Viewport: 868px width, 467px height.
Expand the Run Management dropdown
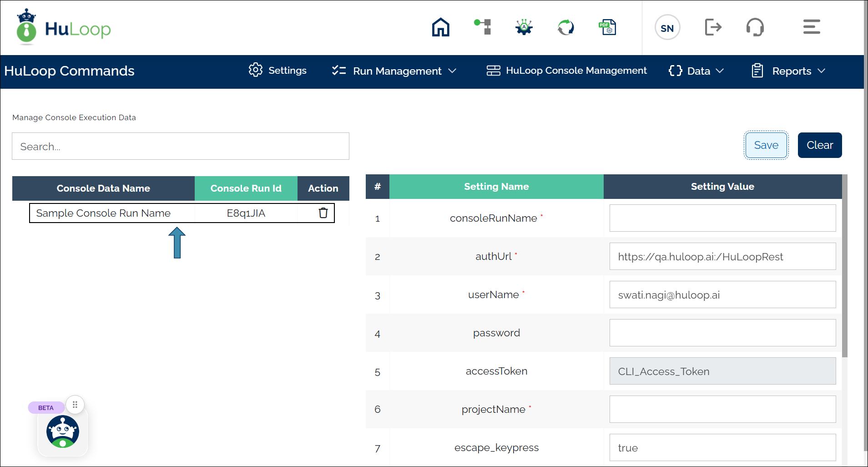[394, 71]
